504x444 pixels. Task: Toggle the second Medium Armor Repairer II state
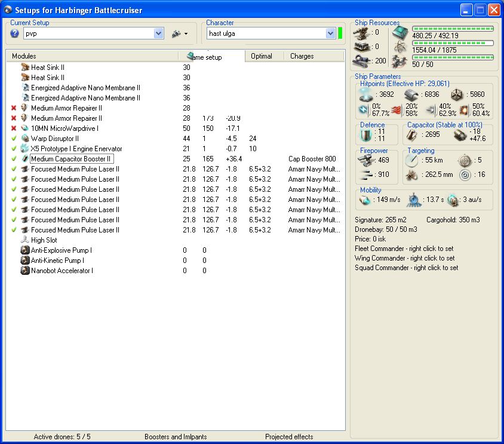click(14, 118)
